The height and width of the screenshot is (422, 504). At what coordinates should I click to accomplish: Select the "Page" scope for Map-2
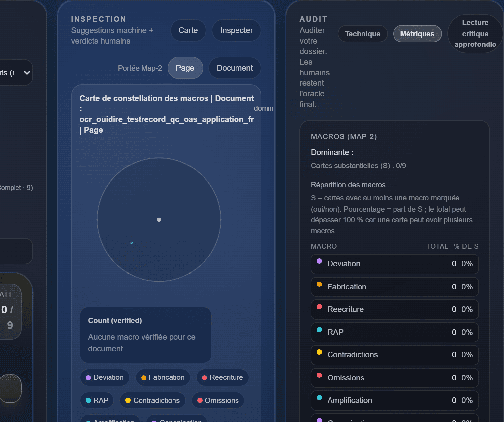(x=185, y=68)
